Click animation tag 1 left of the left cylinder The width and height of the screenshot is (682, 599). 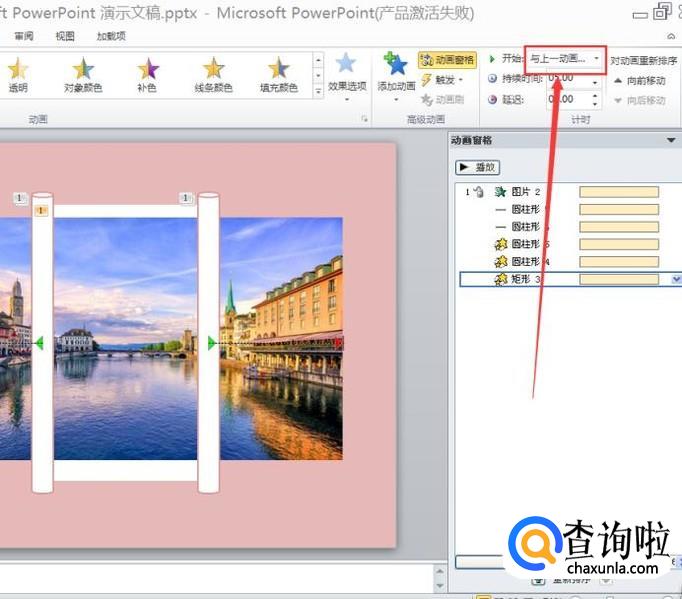tap(20, 198)
